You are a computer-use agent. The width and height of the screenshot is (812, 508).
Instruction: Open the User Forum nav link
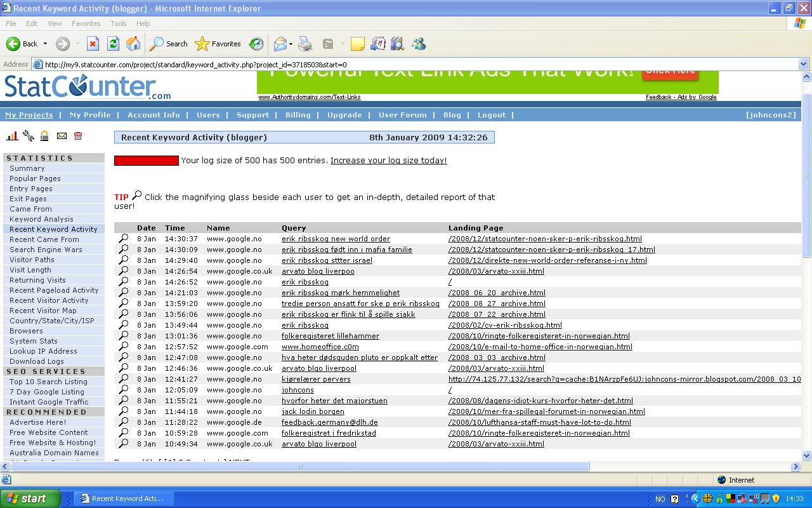pos(403,115)
